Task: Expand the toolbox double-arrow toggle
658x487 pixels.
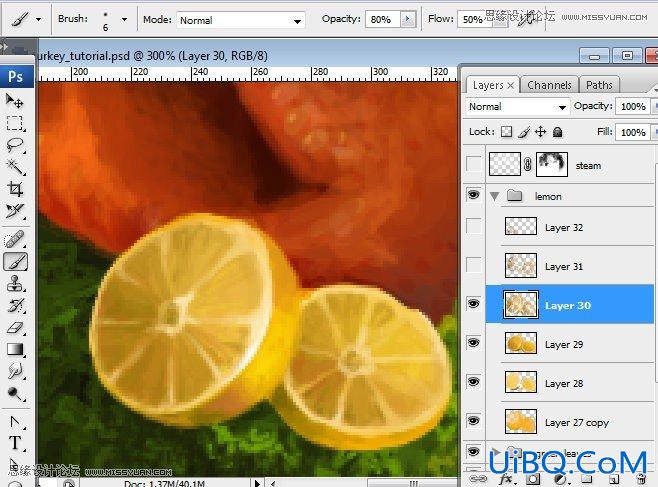Action: tap(4, 46)
